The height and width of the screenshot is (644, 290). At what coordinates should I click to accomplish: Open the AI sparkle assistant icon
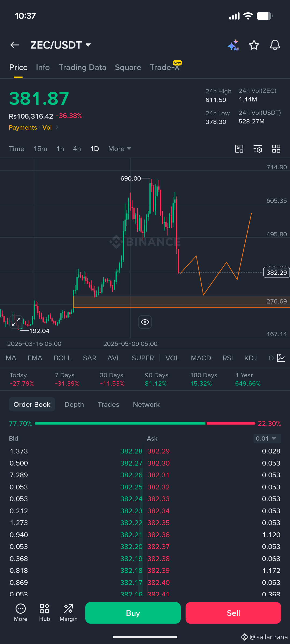[x=233, y=45]
